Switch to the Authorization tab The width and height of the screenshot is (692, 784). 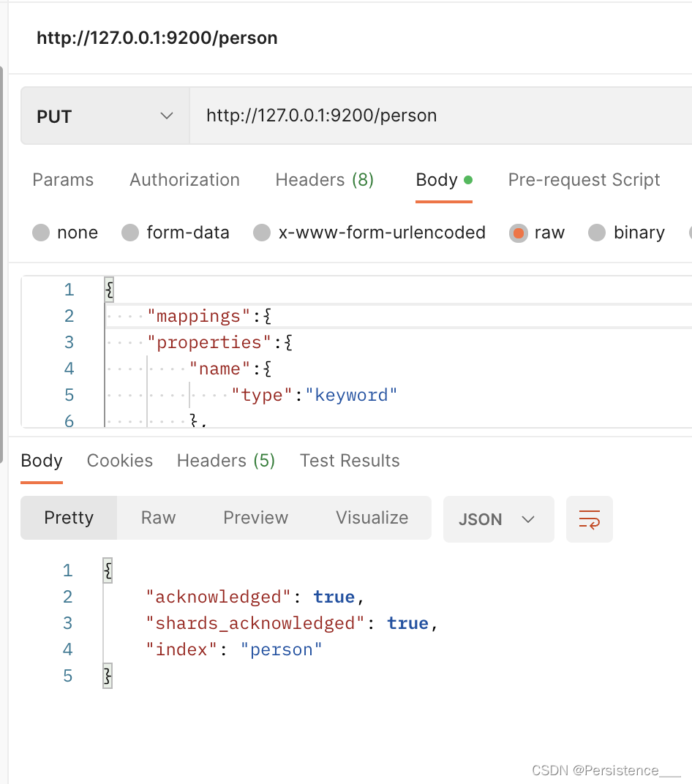[184, 180]
